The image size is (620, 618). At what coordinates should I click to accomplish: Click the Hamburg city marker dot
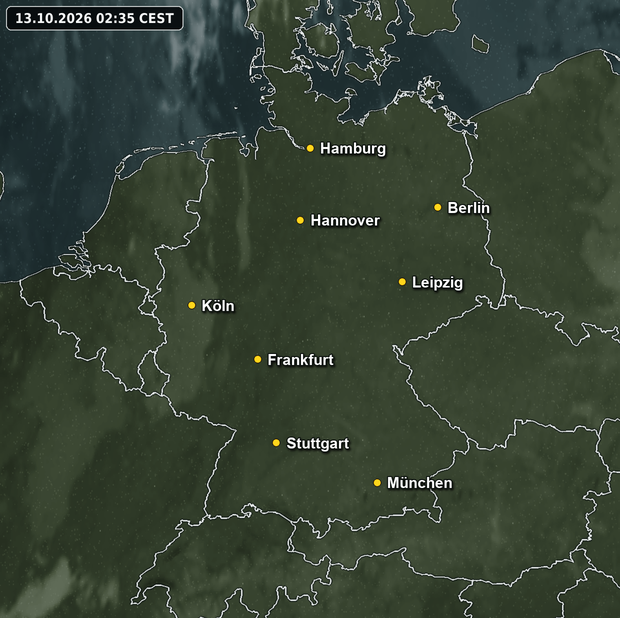point(310,148)
